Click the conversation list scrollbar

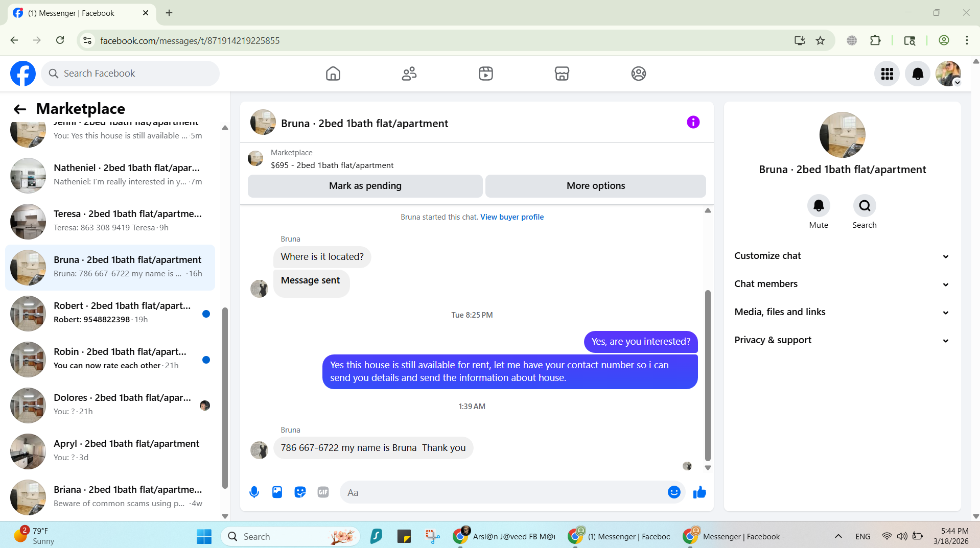coord(225,398)
